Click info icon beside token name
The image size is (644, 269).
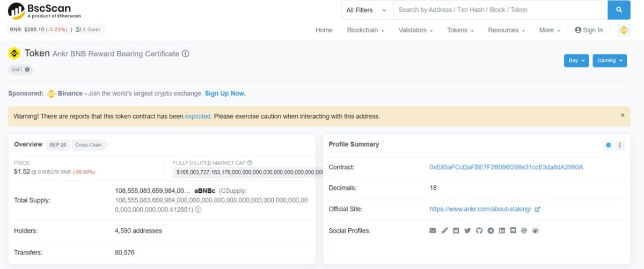click(x=185, y=54)
